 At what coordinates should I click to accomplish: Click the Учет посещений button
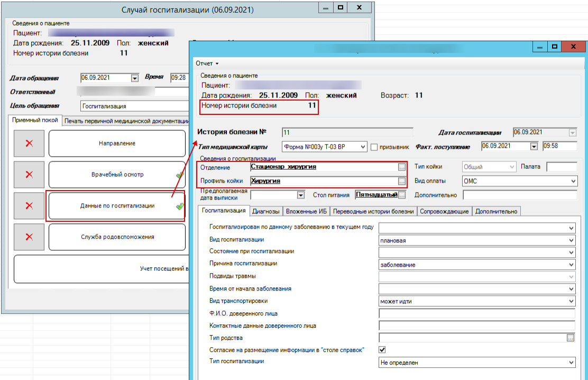(x=102, y=269)
